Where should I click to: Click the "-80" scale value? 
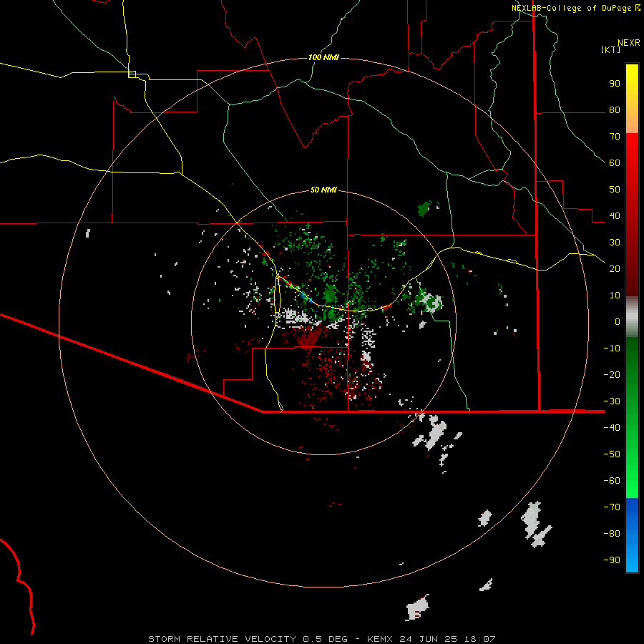click(612, 534)
